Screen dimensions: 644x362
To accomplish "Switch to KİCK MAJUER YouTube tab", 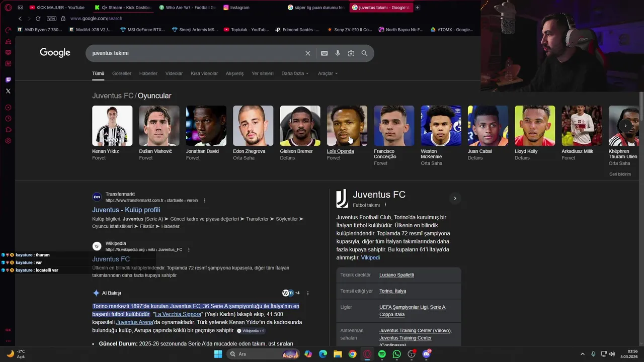I will click(57, 8).
